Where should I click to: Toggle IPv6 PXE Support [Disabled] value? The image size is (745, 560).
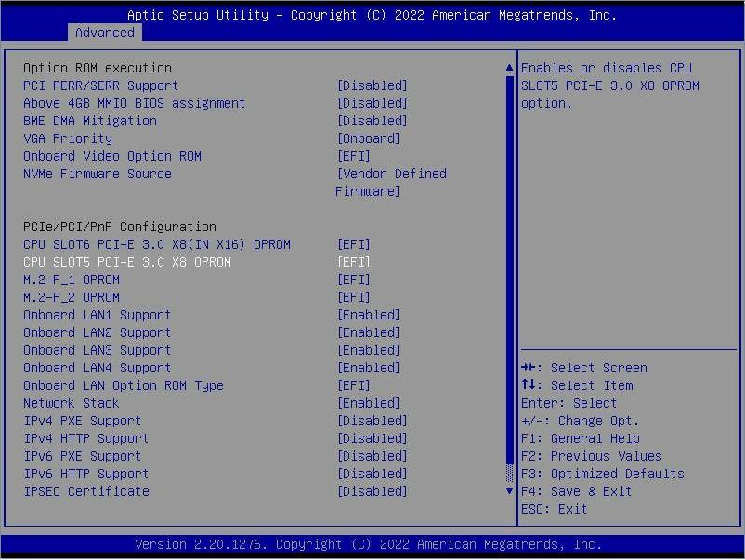click(372, 456)
